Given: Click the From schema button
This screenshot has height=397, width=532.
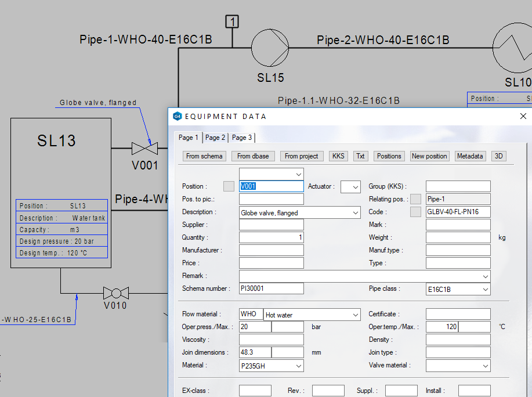Looking at the screenshot, I should point(204,156).
